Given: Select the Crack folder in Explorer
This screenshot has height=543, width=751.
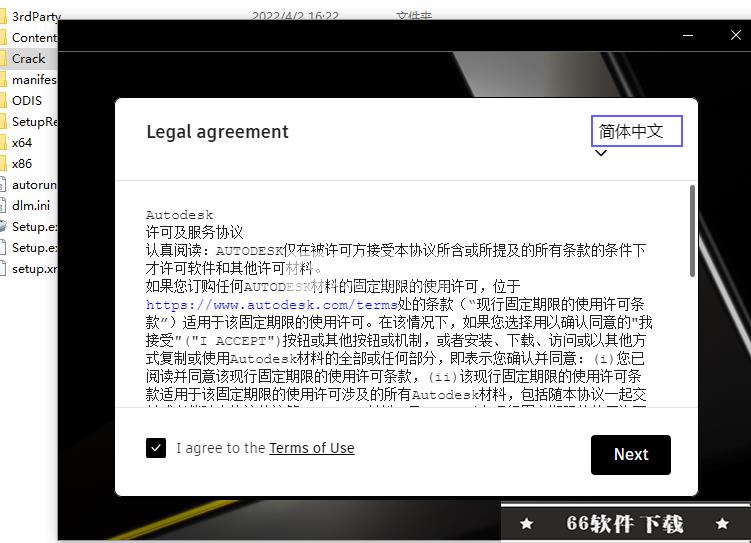Looking at the screenshot, I should [29, 59].
